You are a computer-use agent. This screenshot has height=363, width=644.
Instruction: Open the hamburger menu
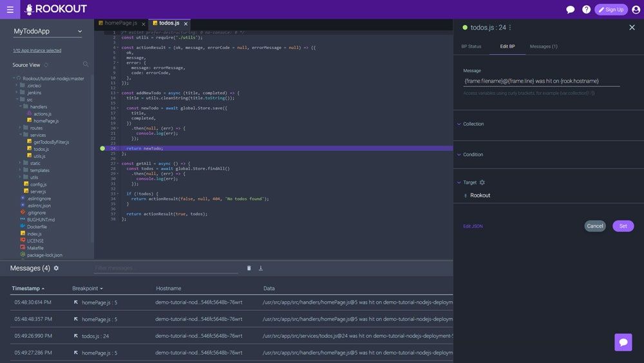[10, 10]
